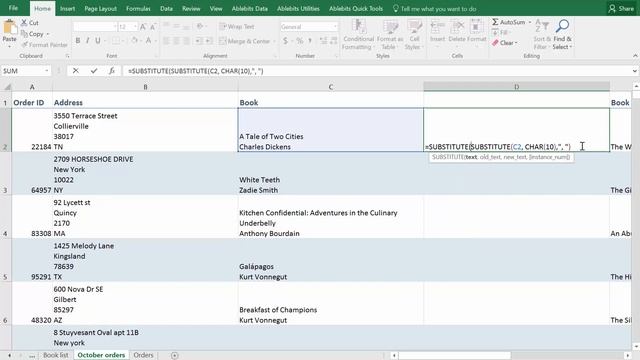Collapse the ribbon
The width and height of the screenshot is (640, 360).
click(635, 56)
